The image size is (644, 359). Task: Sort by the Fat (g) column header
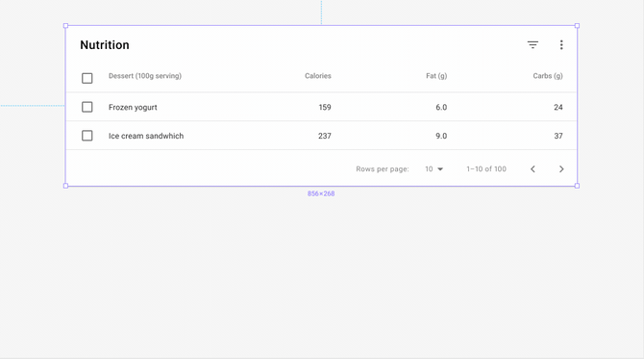(436, 76)
